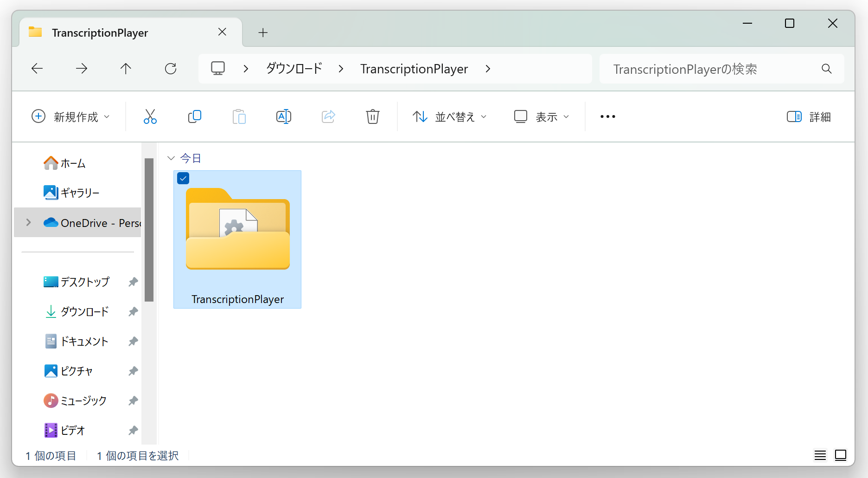868x478 pixels.
Task: Refresh the current folder view
Action: tap(171, 69)
